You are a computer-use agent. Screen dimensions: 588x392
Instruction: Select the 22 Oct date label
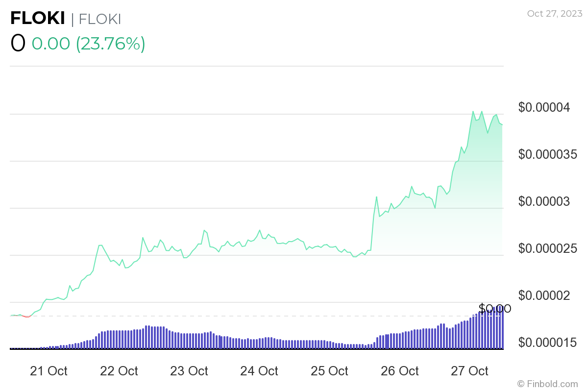pos(119,371)
